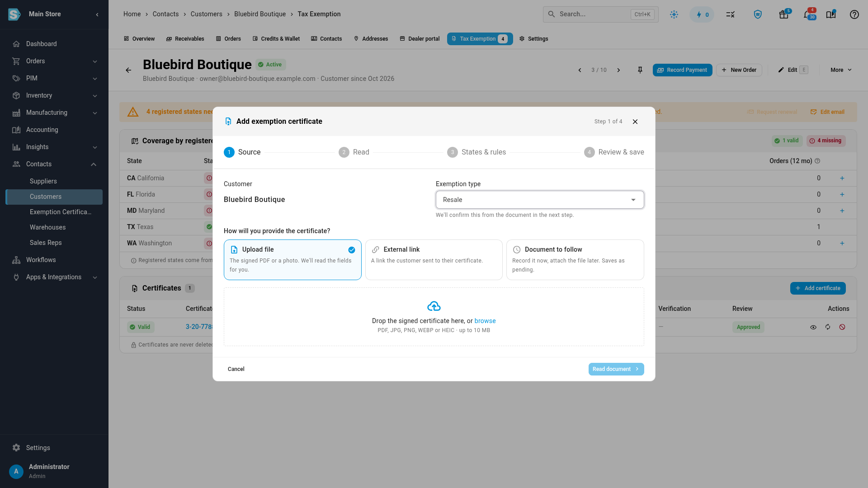
Task: Go to next customer record chevron
Action: point(618,70)
